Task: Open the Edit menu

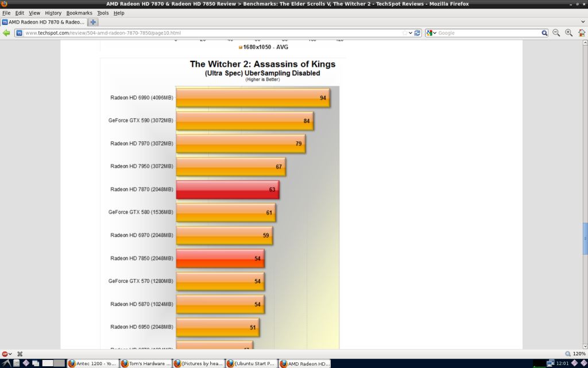Action: (x=20, y=13)
